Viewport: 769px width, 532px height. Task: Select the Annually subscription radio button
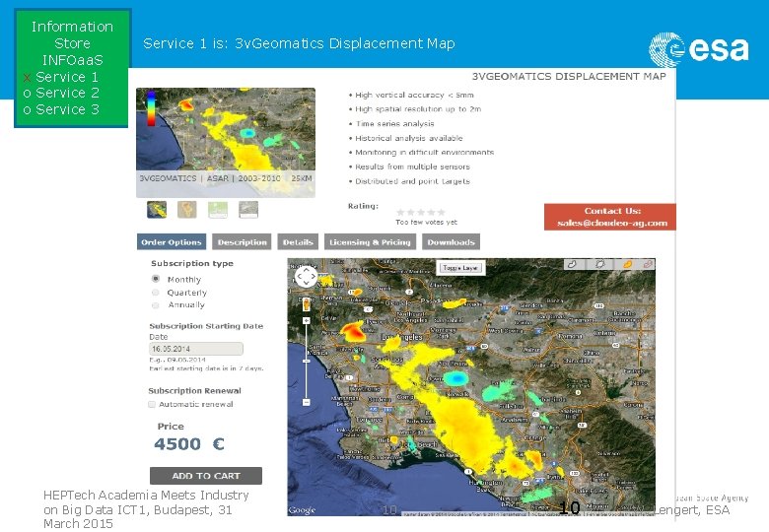pyautogui.click(x=156, y=305)
